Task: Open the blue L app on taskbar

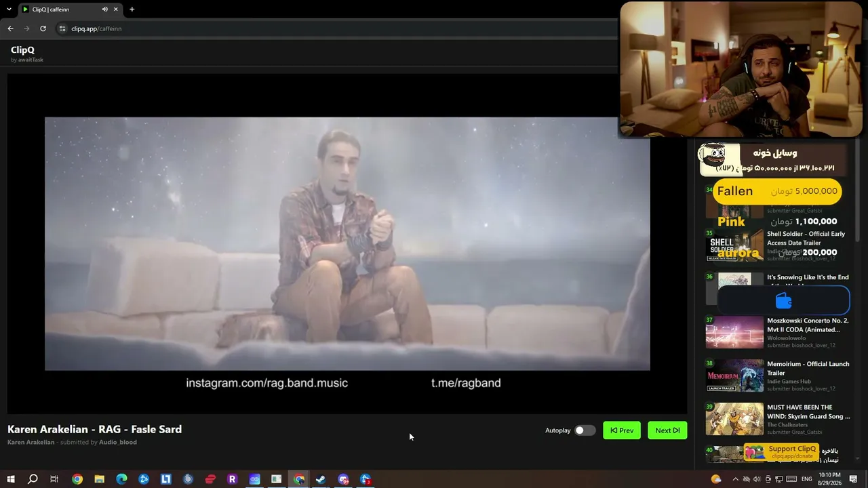Action: 165,479
